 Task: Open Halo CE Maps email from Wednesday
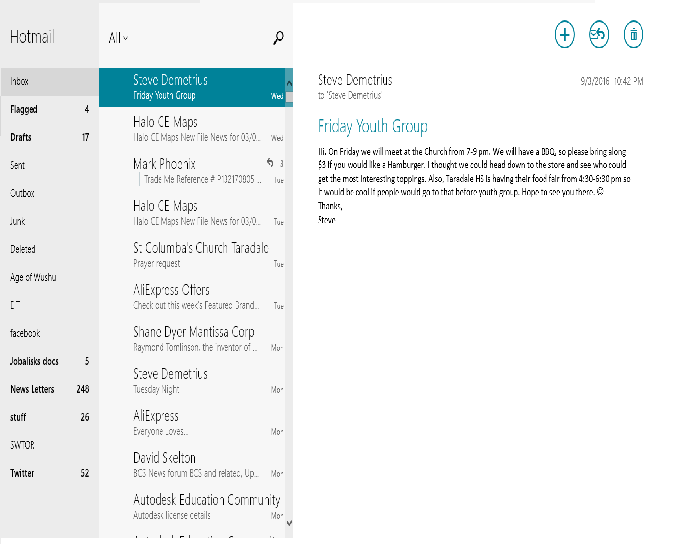[x=192, y=128]
